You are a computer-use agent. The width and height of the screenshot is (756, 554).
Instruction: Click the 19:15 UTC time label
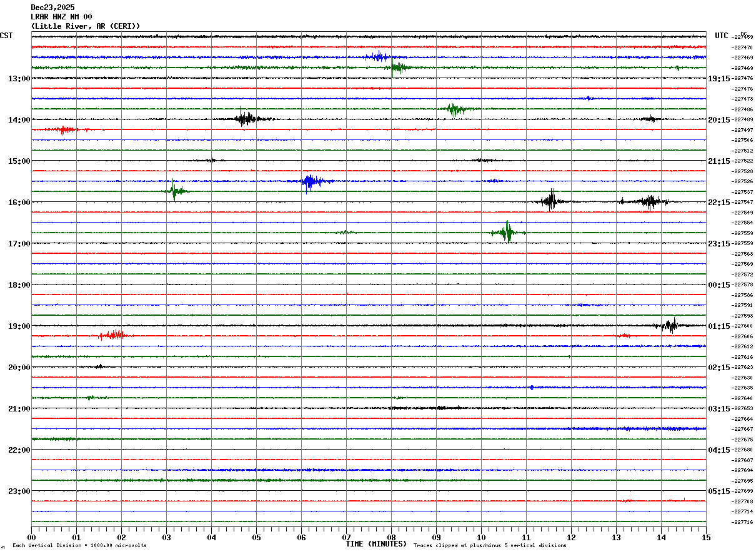(x=719, y=79)
